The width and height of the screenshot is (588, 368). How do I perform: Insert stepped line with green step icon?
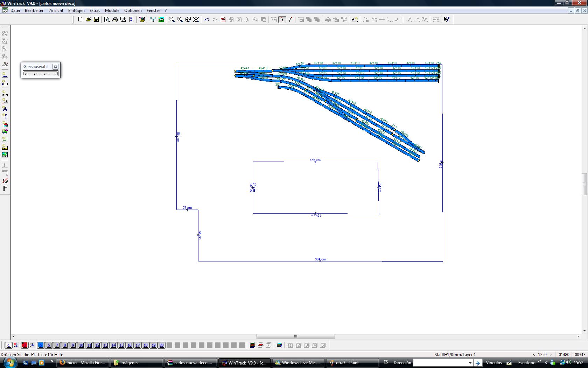[5, 139]
